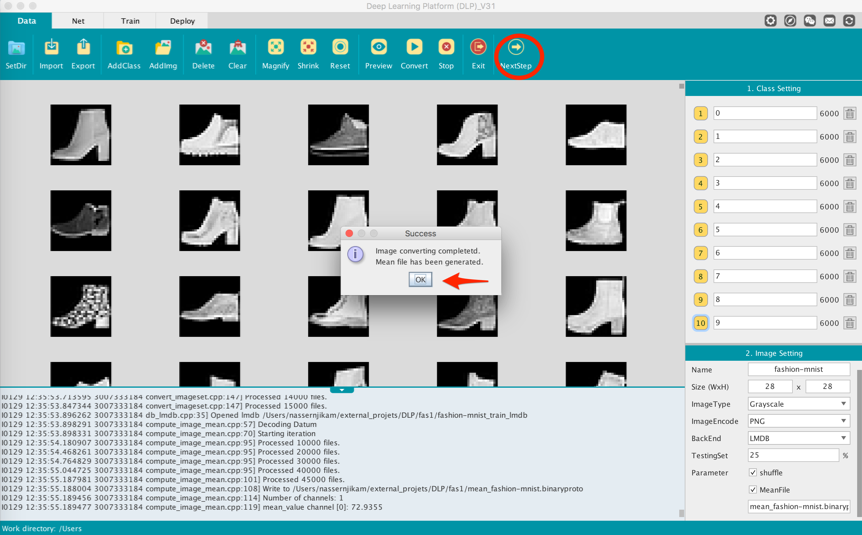Click the TestingSet percentage field
Screen dimensions: 862x535
pyautogui.click(x=792, y=455)
